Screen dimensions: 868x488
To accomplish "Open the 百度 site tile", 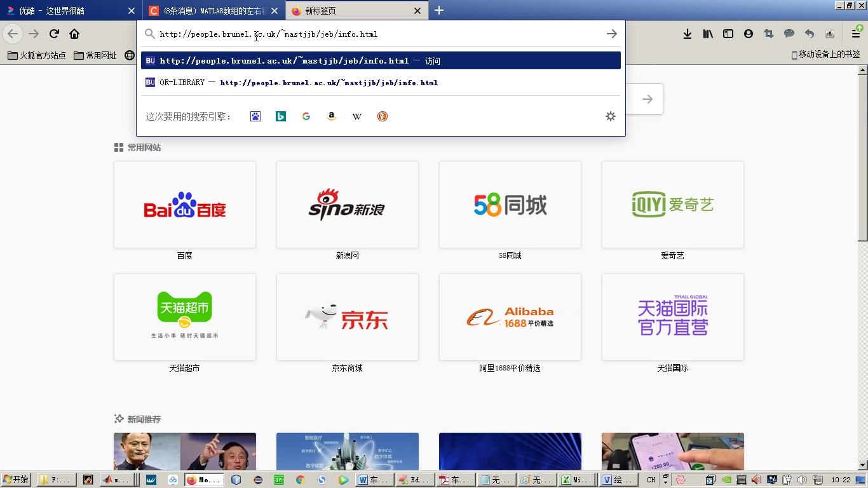I will [x=185, y=205].
